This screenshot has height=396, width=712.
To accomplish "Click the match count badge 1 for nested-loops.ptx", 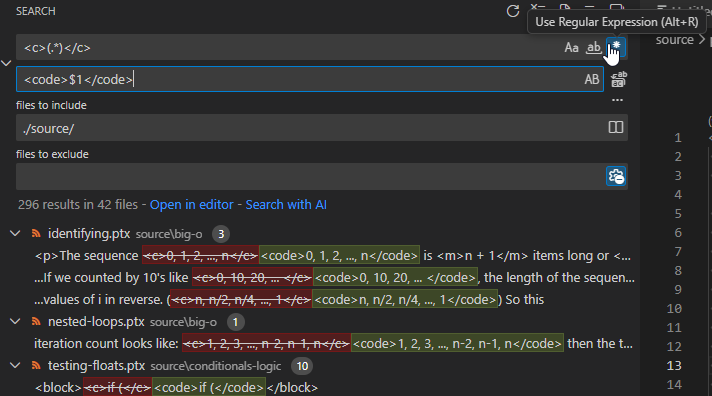I will (235, 322).
